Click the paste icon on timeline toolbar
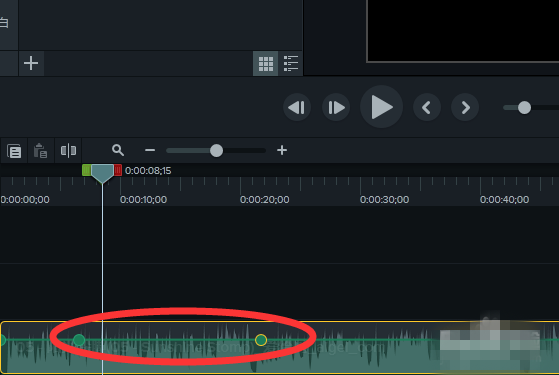 (x=40, y=151)
